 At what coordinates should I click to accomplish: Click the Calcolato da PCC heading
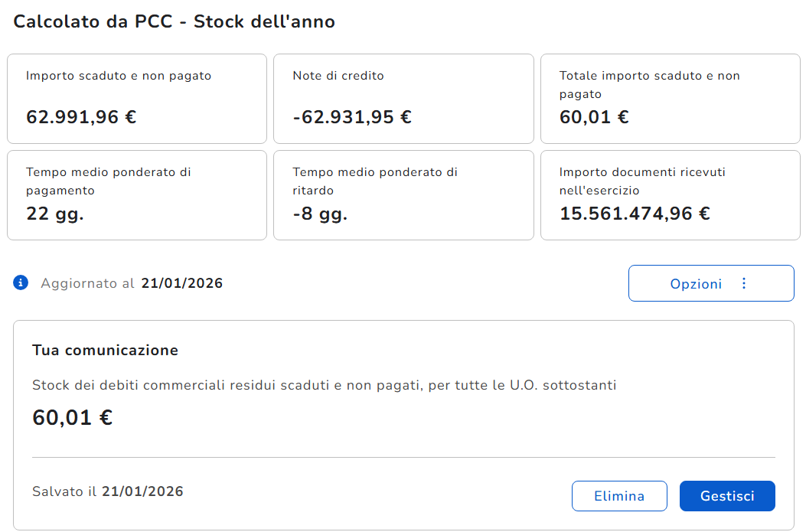coord(175,21)
